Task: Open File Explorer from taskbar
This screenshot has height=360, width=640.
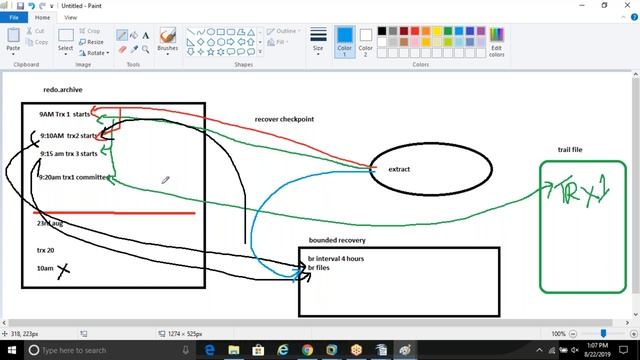Action: [x=233, y=350]
